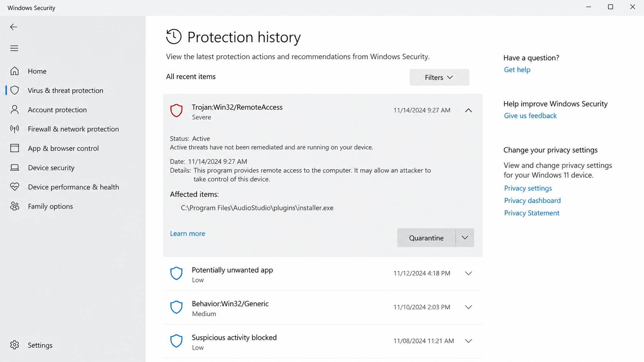The height and width of the screenshot is (362, 644).
Task: Open Device performance & health section
Action: 73,187
